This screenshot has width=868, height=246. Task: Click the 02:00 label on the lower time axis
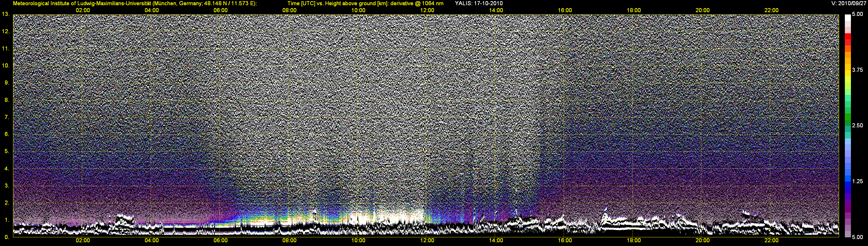[82, 241]
